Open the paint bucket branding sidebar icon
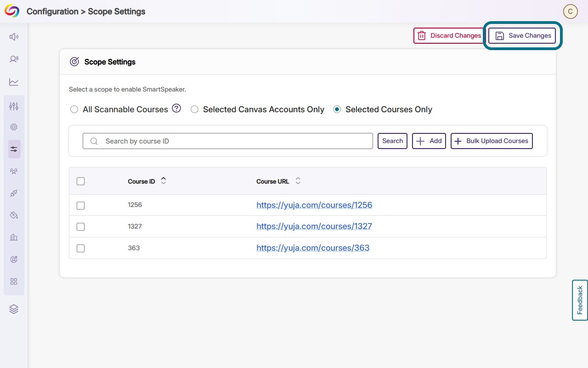Viewport: 588px width, 368px height. coord(14,215)
